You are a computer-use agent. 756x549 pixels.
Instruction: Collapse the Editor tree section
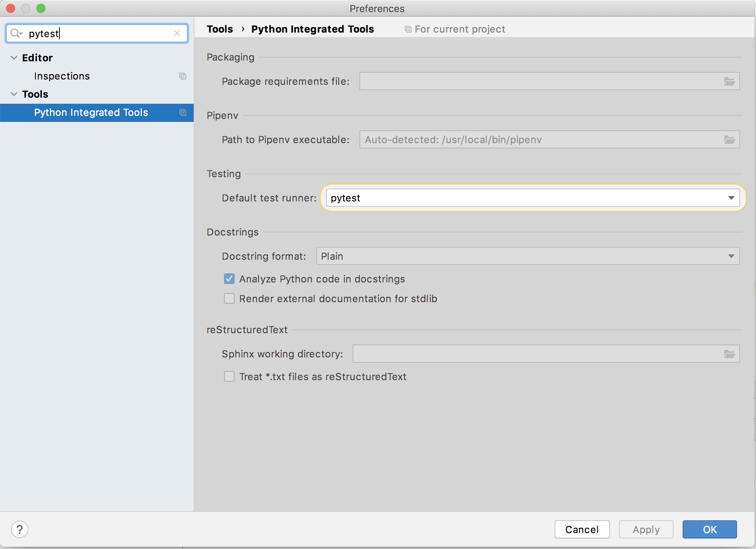click(14, 58)
